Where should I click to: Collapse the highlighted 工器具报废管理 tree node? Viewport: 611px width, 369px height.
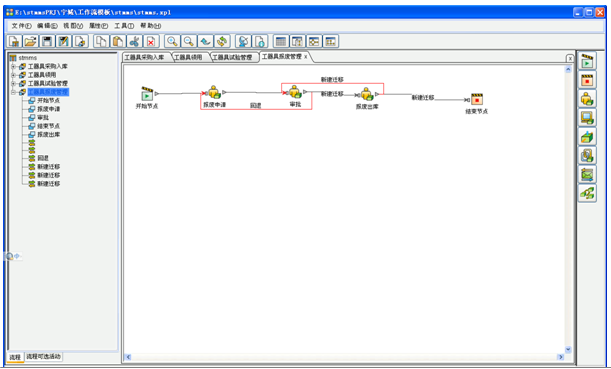13,92
